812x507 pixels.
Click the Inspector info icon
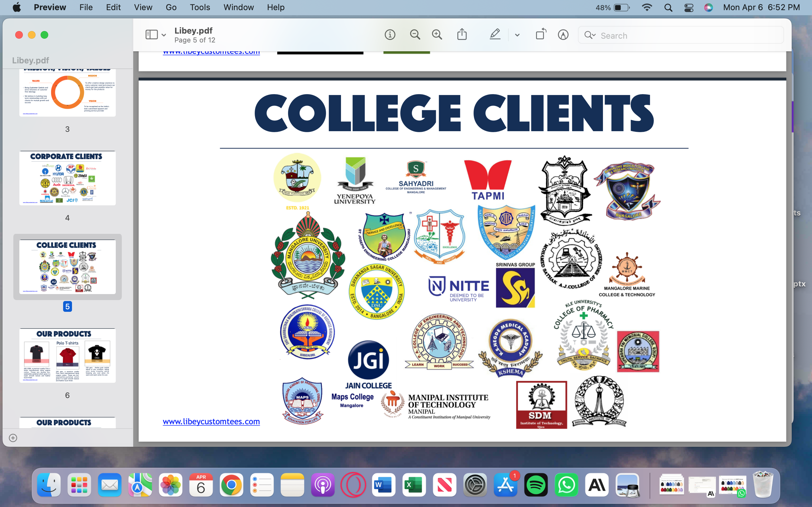390,35
